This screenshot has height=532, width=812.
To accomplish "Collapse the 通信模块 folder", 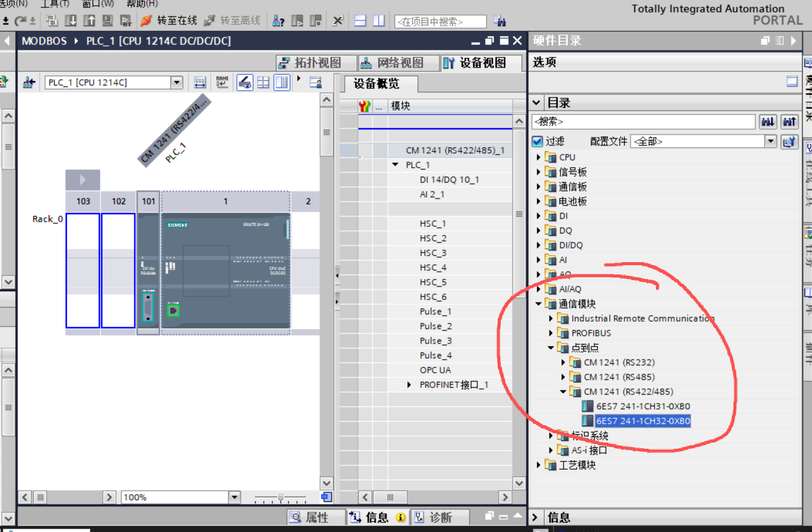I will click(x=538, y=304).
